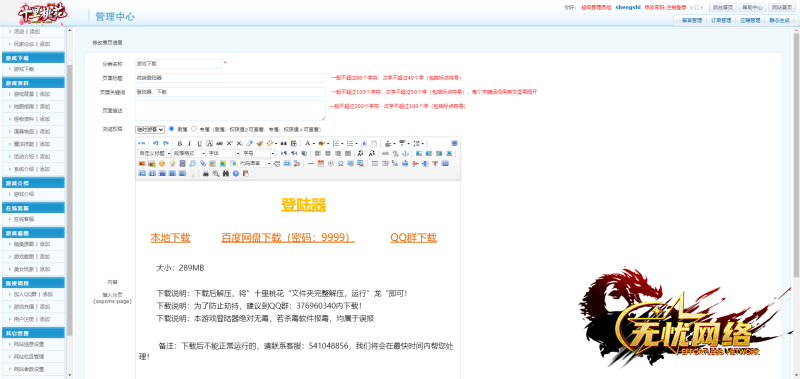Click the 页面标题 input field
This screenshot has width=800, height=379.
(x=230, y=78)
